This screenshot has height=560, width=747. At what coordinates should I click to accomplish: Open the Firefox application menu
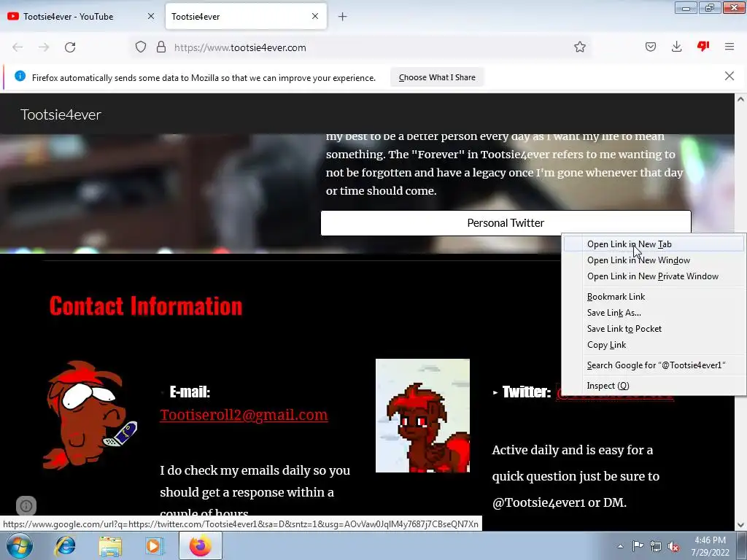click(729, 47)
